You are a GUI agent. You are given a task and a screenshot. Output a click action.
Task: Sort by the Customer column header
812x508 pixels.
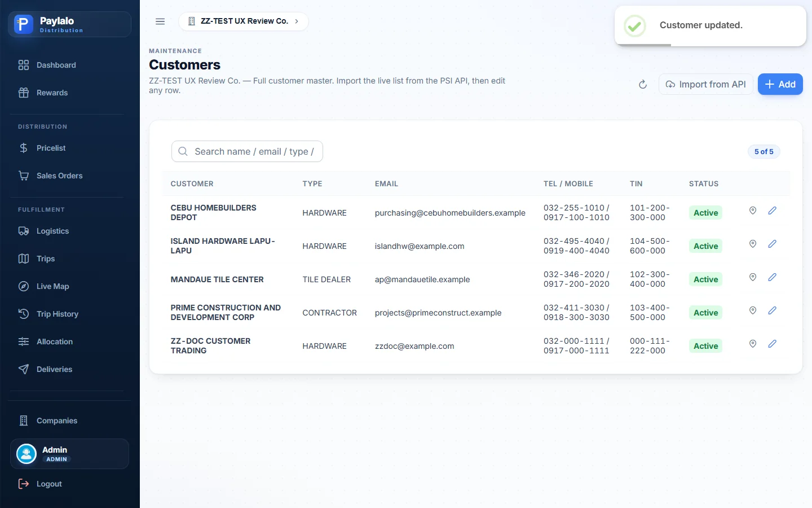click(192, 184)
